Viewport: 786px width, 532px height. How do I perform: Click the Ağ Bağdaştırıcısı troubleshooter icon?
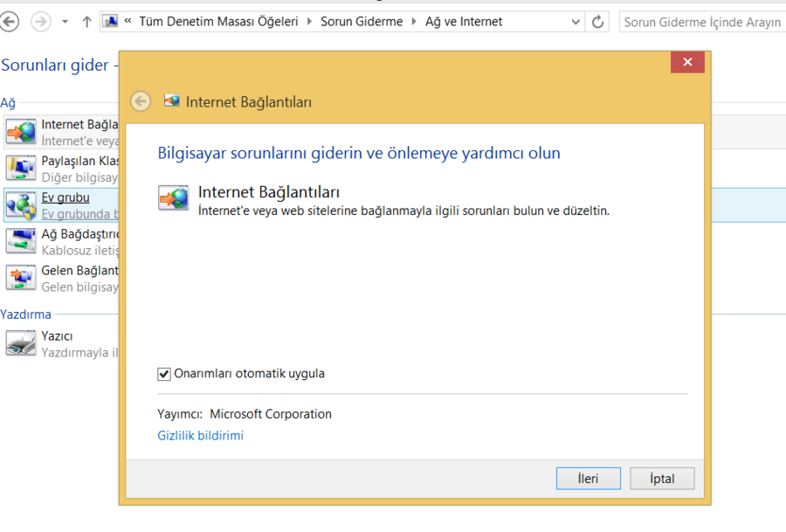[21, 241]
